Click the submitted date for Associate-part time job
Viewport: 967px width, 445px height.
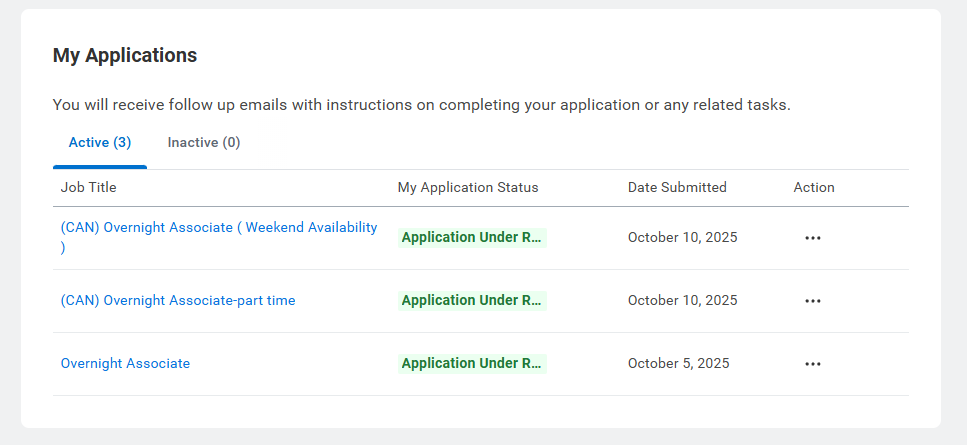[682, 300]
